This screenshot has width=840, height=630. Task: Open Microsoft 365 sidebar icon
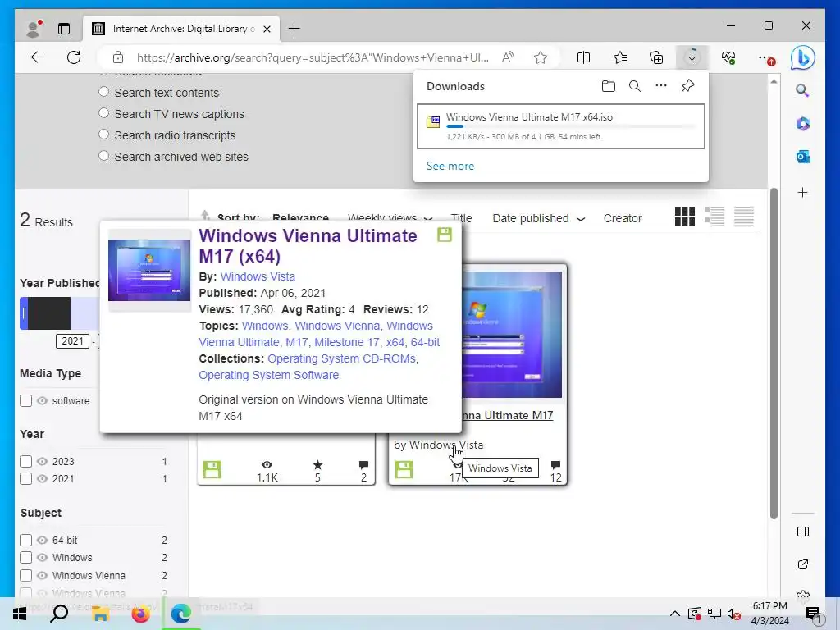pyautogui.click(x=802, y=124)
